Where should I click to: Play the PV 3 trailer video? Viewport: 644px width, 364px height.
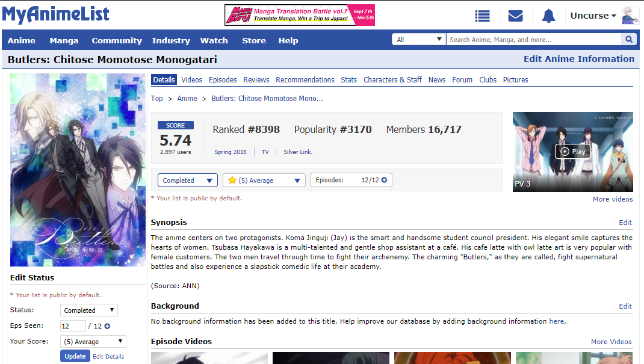point(572,152)
